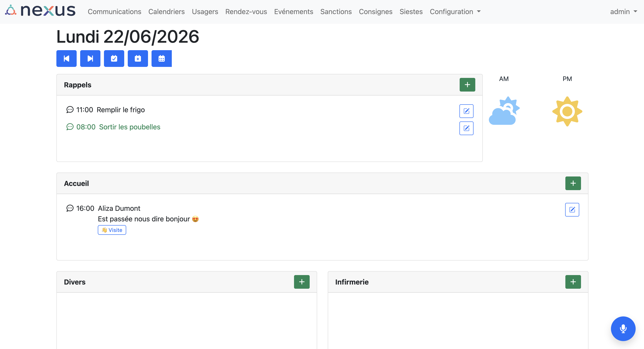Edit the Remplir le frigo reminder
The height and width of the screenshot is (349, 644).
466,111
